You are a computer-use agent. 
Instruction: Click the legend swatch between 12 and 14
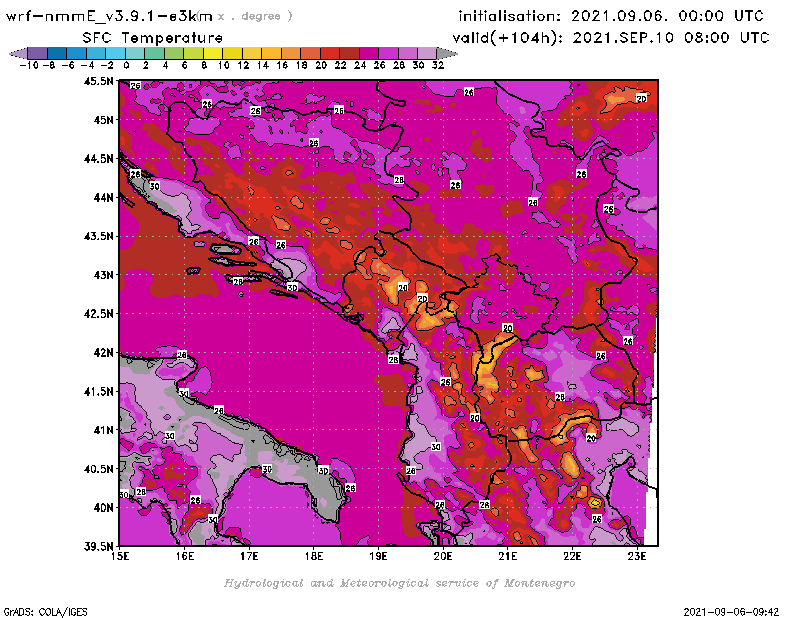[252, 53]
